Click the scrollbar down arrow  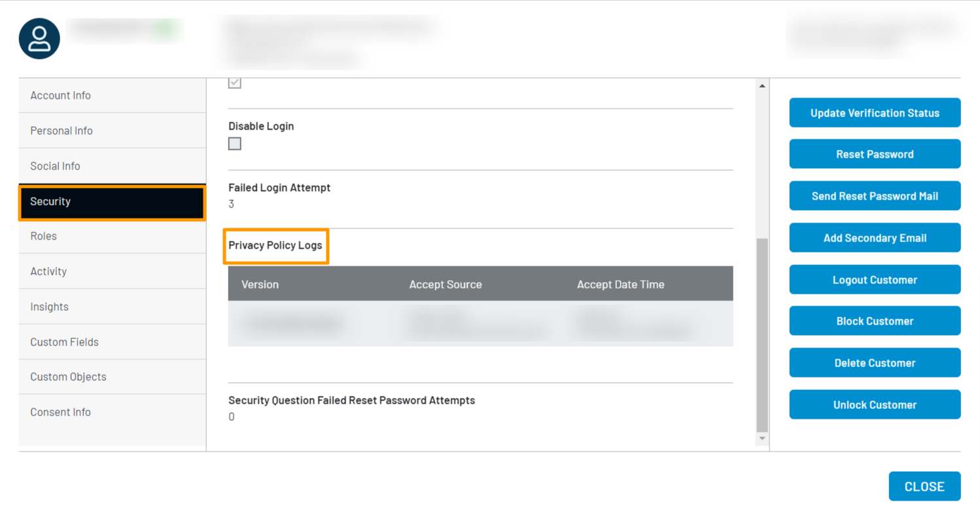coord(762,438)
